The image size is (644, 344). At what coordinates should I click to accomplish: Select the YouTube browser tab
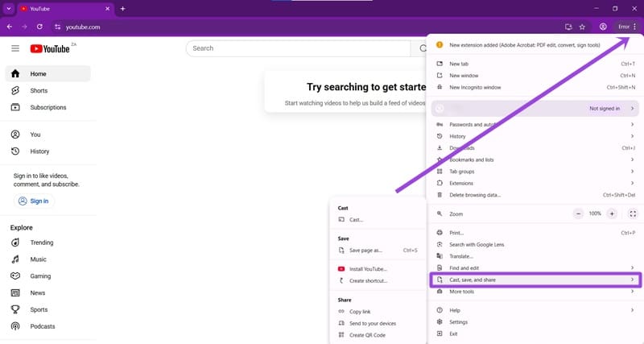[66, 9]
